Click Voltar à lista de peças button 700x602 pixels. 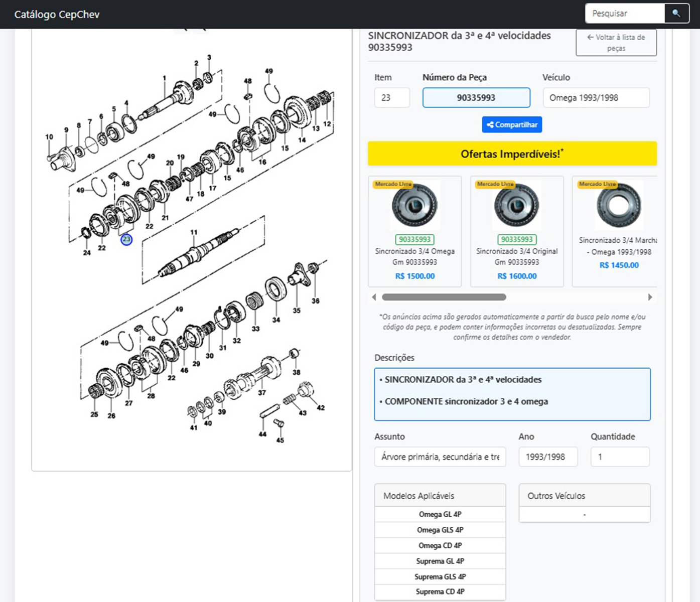(x=616, y=43)
